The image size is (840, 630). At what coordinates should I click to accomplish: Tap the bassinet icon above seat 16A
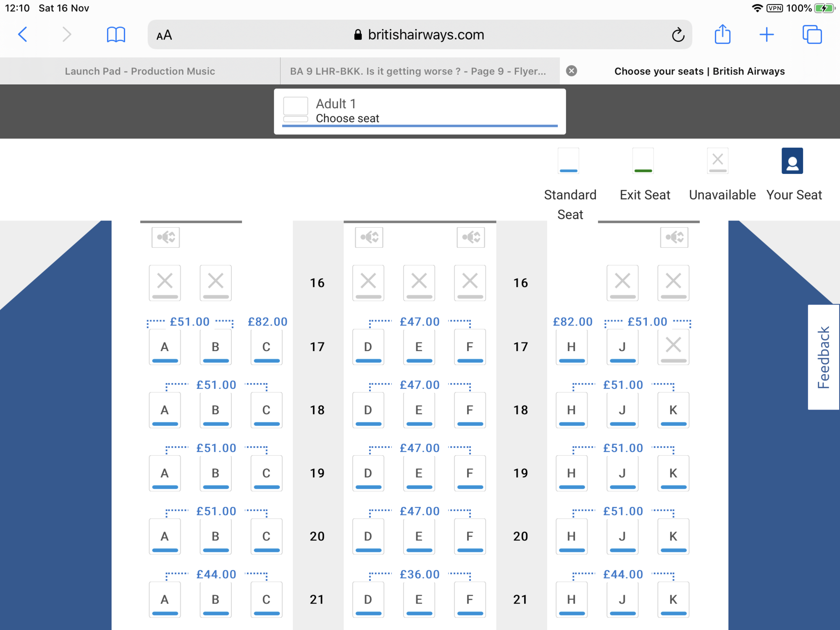point(166,237)
